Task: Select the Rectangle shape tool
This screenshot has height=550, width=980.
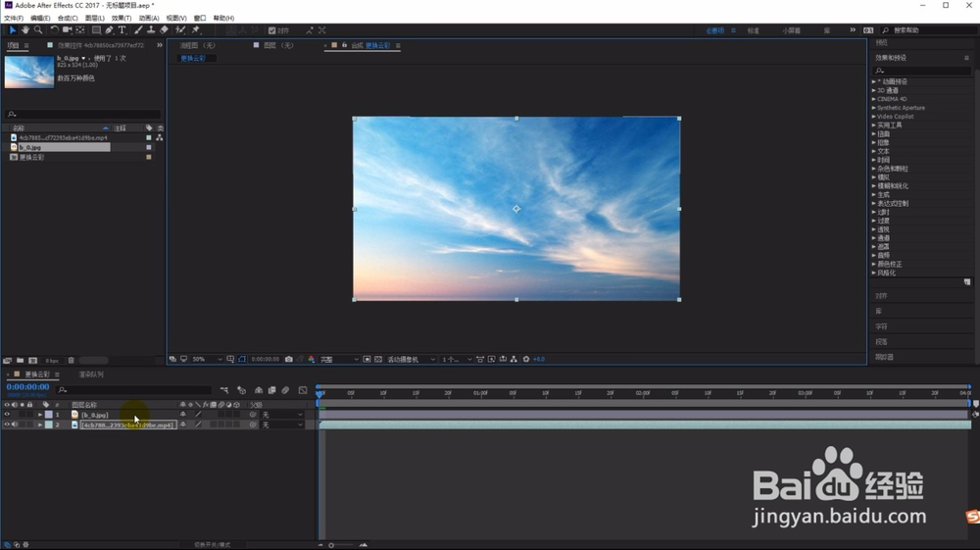Action: [96, 30]
